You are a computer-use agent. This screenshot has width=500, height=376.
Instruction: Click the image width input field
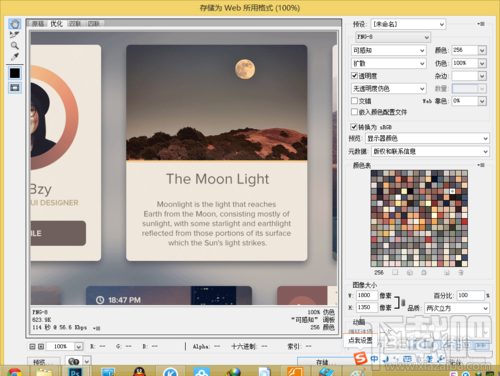(367, 295)
